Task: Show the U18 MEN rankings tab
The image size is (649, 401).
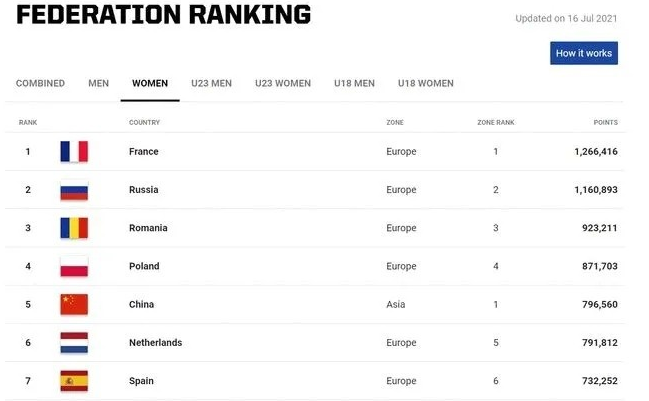Action: click(x=354, y=84)
